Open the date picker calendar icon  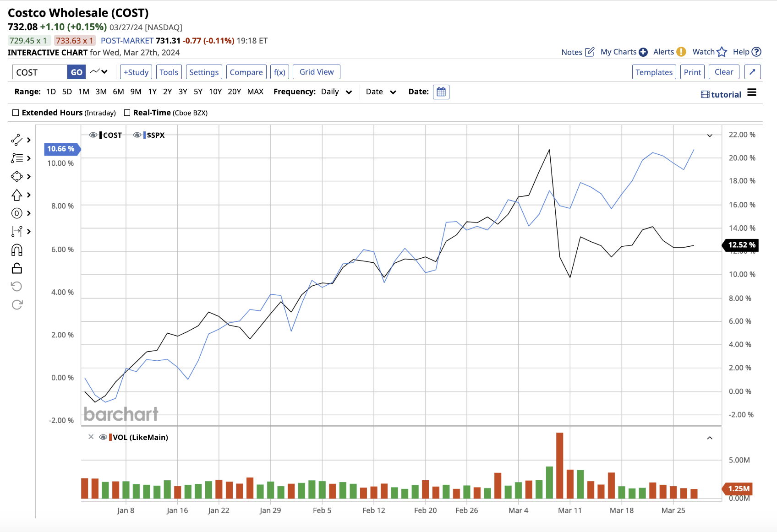[x=441, y=92]
